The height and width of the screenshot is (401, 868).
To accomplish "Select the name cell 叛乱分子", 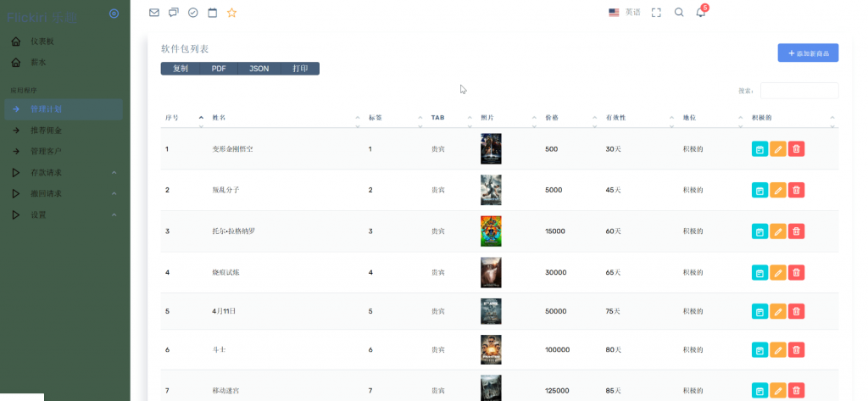I will [x=225, y=190].
